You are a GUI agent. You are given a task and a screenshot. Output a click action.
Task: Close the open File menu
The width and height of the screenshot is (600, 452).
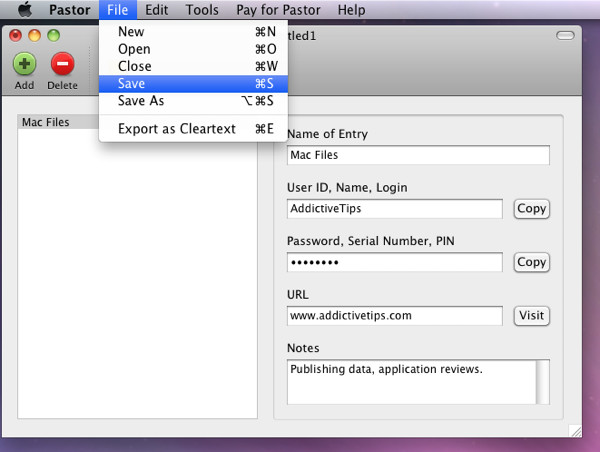point(118,10)
